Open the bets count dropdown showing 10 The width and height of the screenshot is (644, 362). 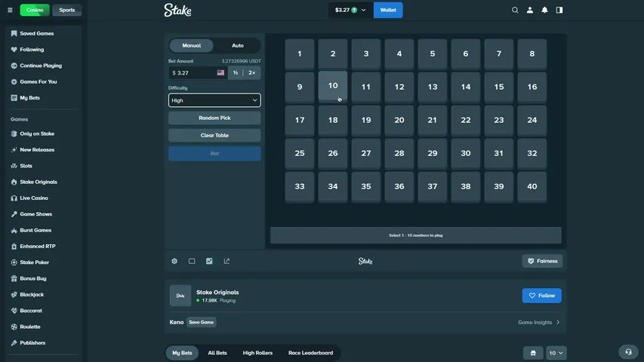[x=556, y=353]
